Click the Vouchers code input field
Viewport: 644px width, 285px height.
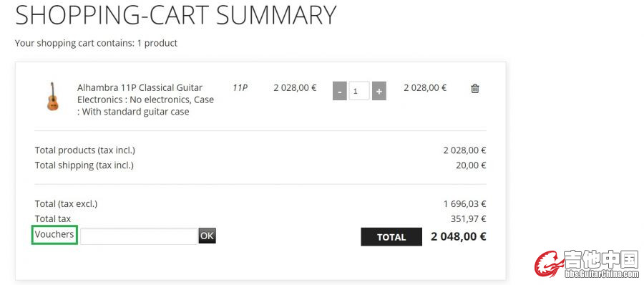pyautogui.click(x=138, y=236)
